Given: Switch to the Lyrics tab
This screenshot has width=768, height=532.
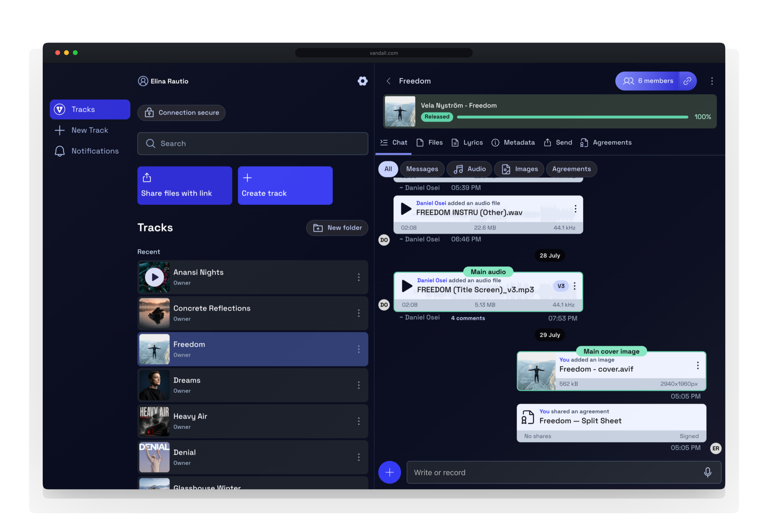Looking at the screenshot, I should pos(467,142).
